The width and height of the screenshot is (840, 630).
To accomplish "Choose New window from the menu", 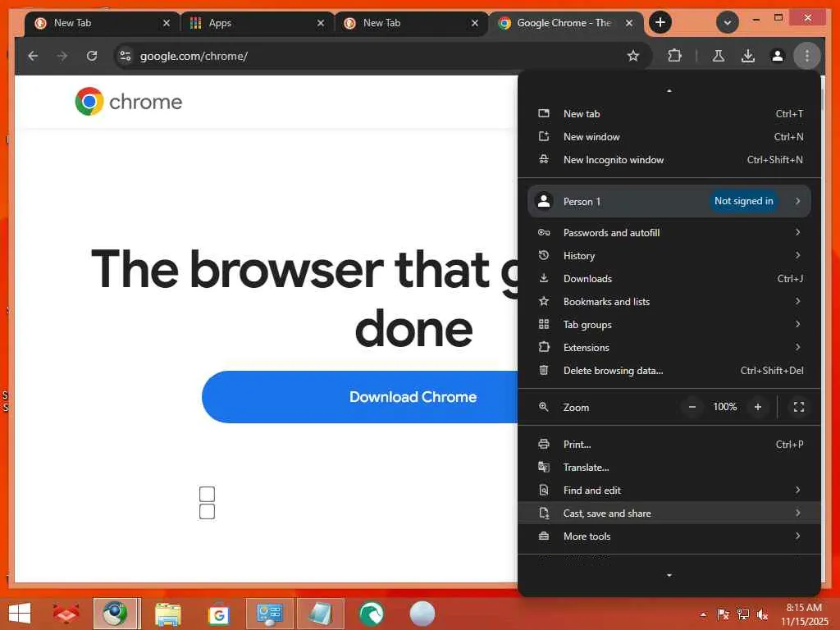I will coord(669,137).
